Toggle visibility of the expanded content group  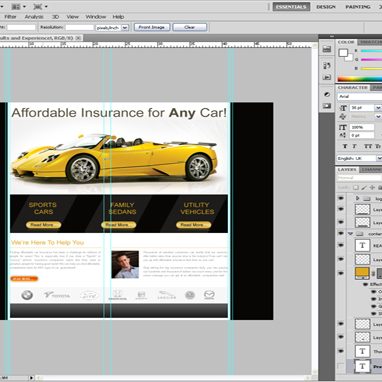click(341, 234)
